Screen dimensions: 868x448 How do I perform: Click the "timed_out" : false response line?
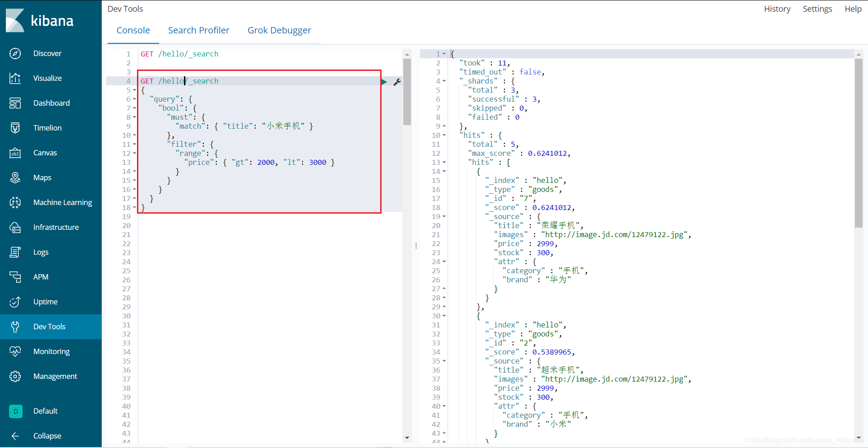(502, 72)
